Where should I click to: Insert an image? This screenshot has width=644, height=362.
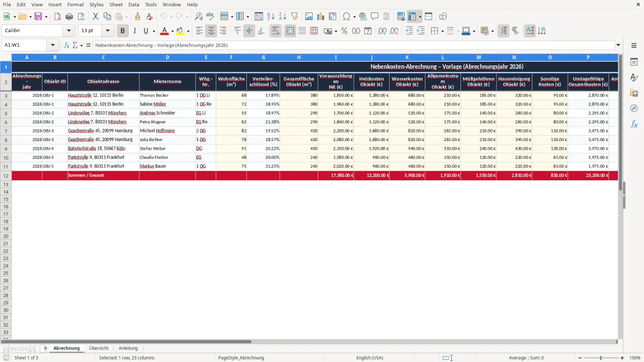[309, 17]
